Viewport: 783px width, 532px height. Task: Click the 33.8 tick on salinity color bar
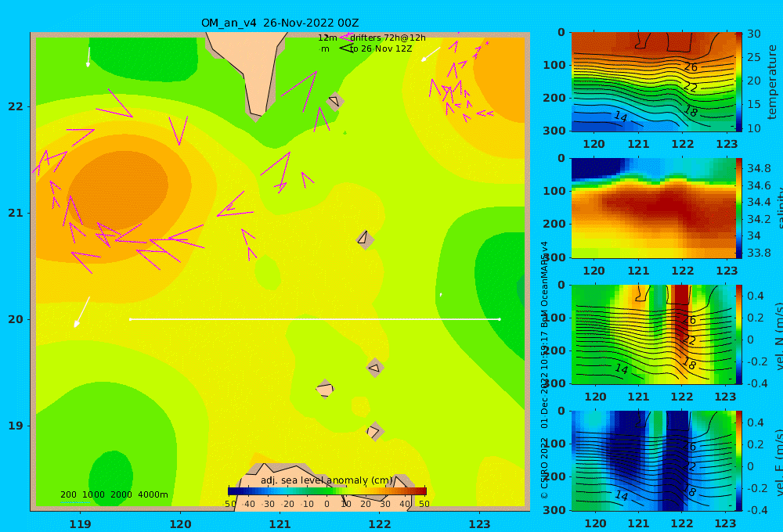pos(759,253)
